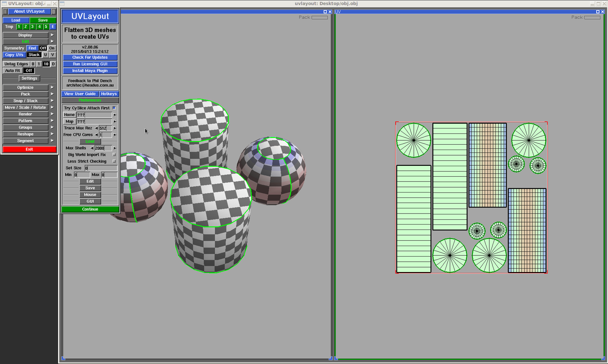Click the Set Size input field
Image resolution: width=608 pixels, height=364 pixels.
(x=101, y=168)
